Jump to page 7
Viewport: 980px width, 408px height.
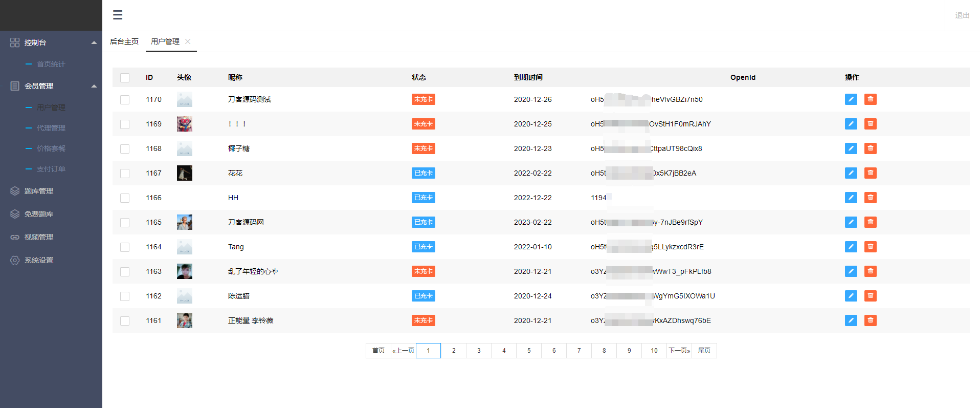coord(579,351)
